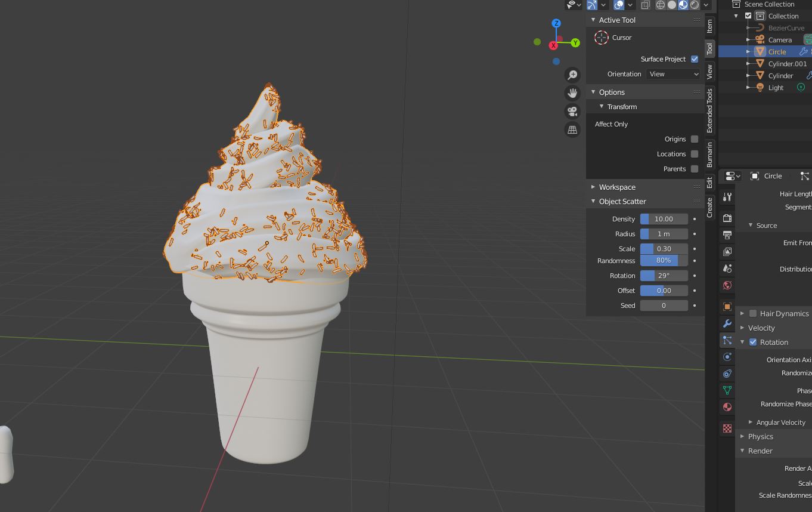Screen dimensions: 812x512
Task: Toggle camera view with camera icon
Action: coord(572,112)
